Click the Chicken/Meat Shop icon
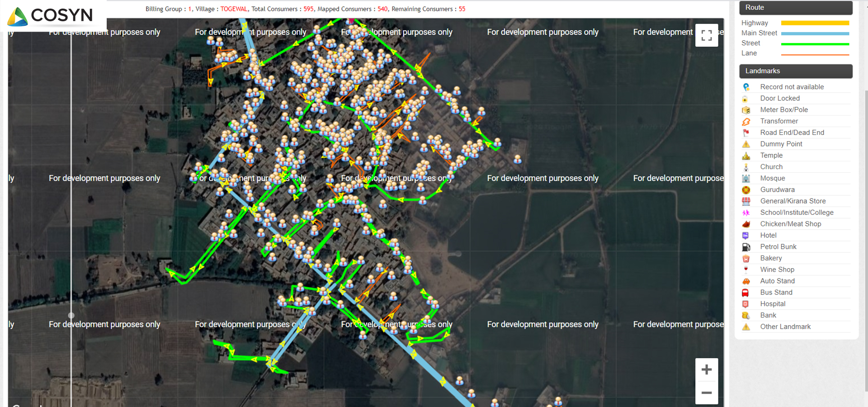Image resolution: width=868 pixels, height=407 pixels. point(746,224)
